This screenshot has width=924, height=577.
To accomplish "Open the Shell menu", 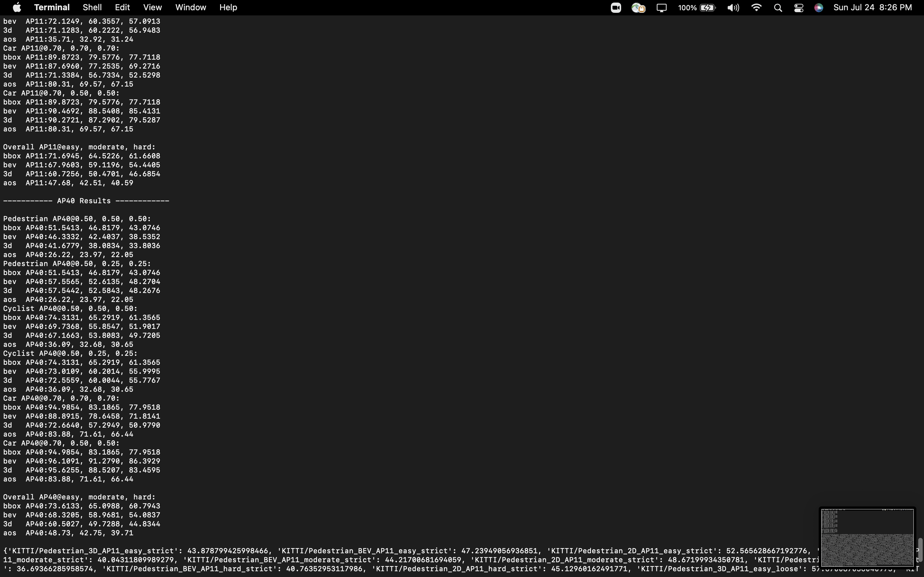I will 92,7.
